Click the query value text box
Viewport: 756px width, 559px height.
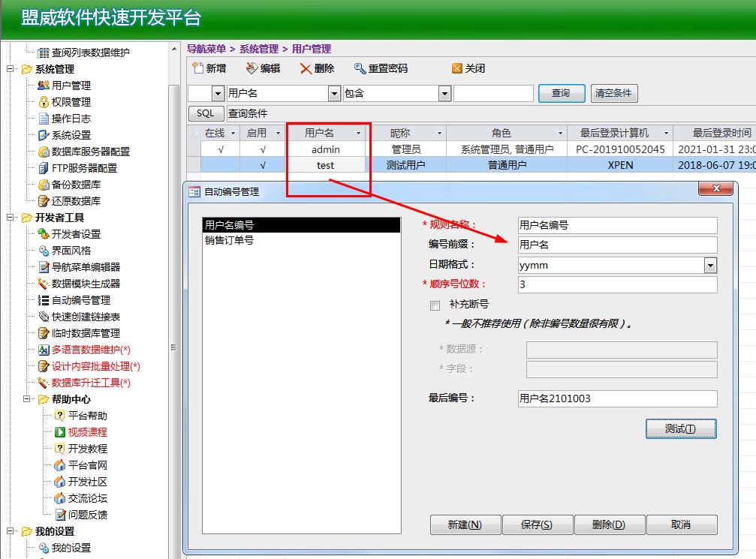(494, 94)
